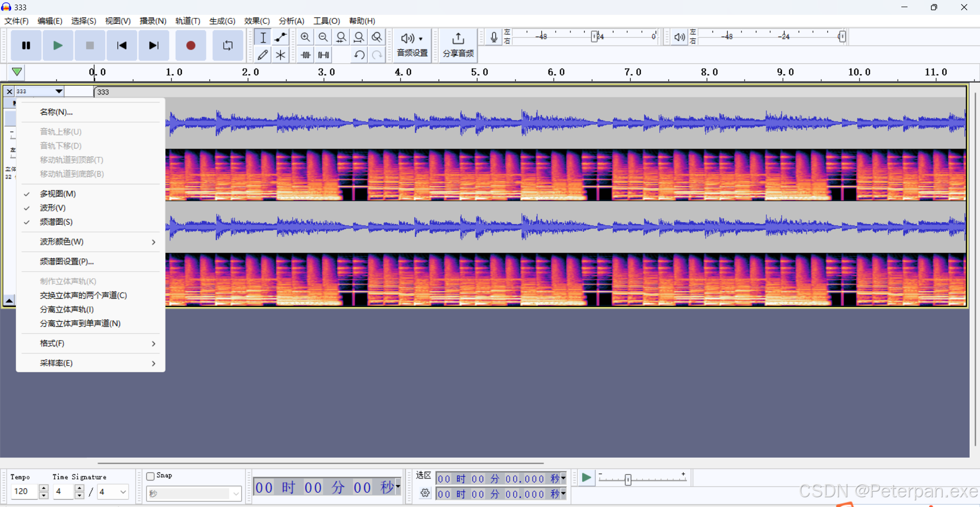Open 选择(S) menu
Screen dimensions: 980x507
(x=84, y=21)
